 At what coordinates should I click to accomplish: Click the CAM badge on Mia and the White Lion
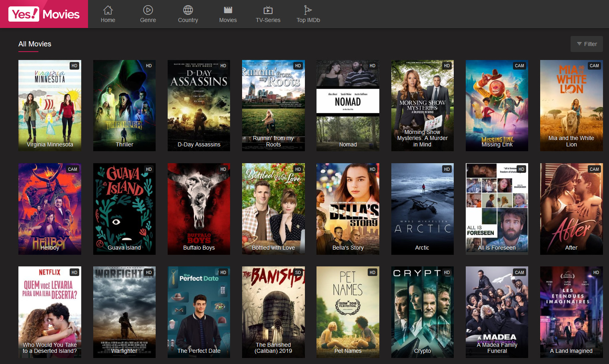(x=594, y=66)
